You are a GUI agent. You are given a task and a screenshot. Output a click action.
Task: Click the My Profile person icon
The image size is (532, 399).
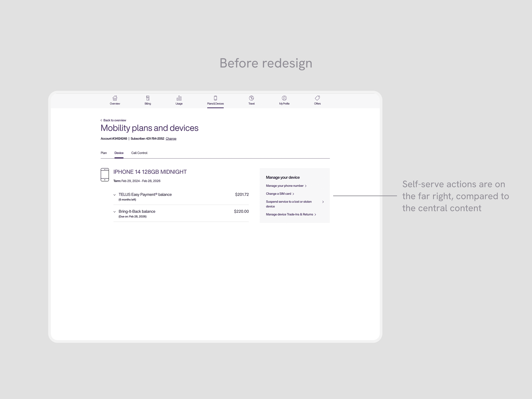(x=284, y=98)
